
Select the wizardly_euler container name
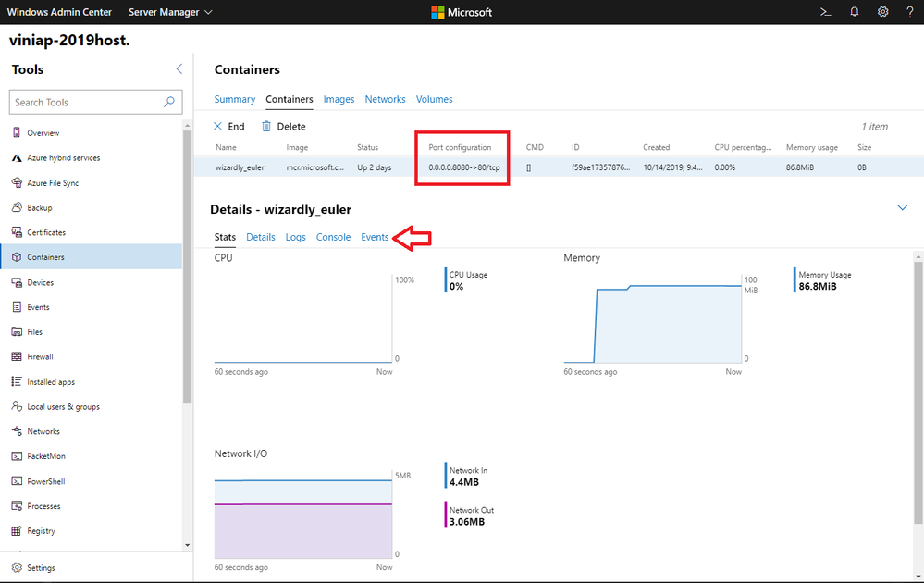click(x=240, y=167)
